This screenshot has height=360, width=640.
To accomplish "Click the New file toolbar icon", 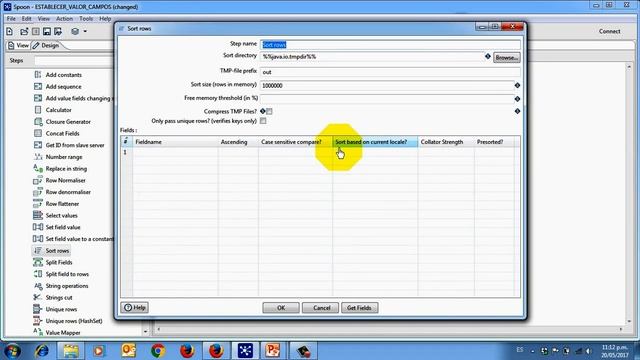I will (9, 31).
